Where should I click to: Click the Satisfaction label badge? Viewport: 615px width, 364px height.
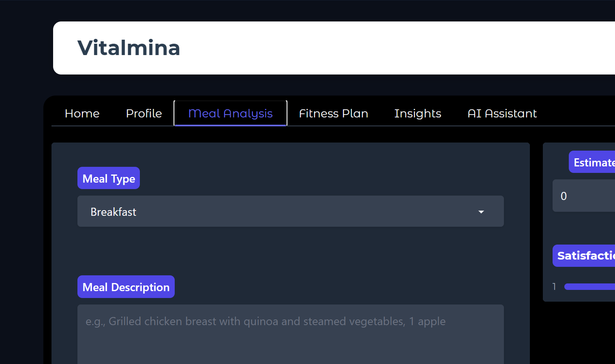click(x=584, y=255)
